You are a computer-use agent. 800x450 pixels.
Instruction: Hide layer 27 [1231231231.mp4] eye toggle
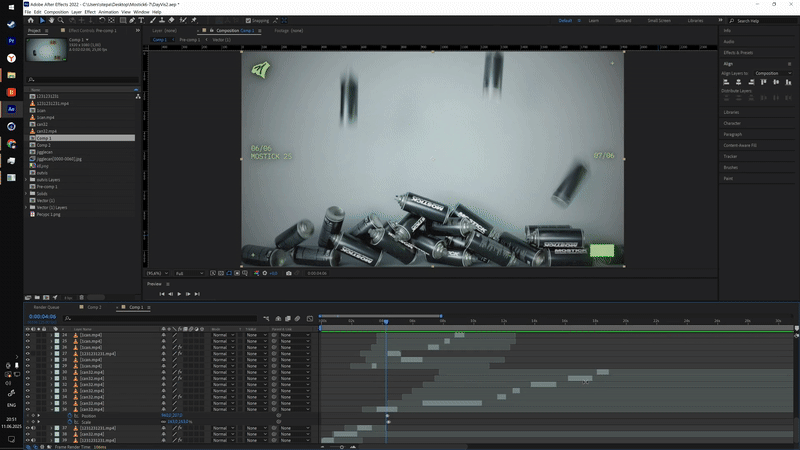click(28, 354)
